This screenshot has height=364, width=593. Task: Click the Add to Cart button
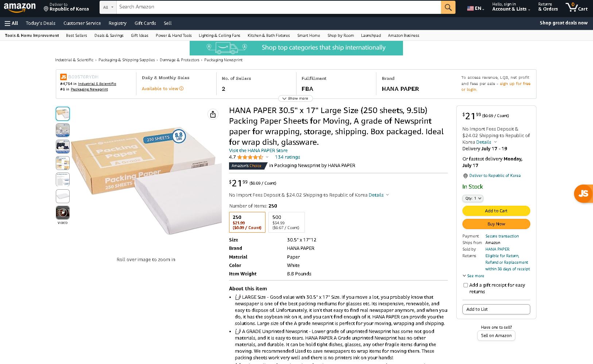(496, 211)
